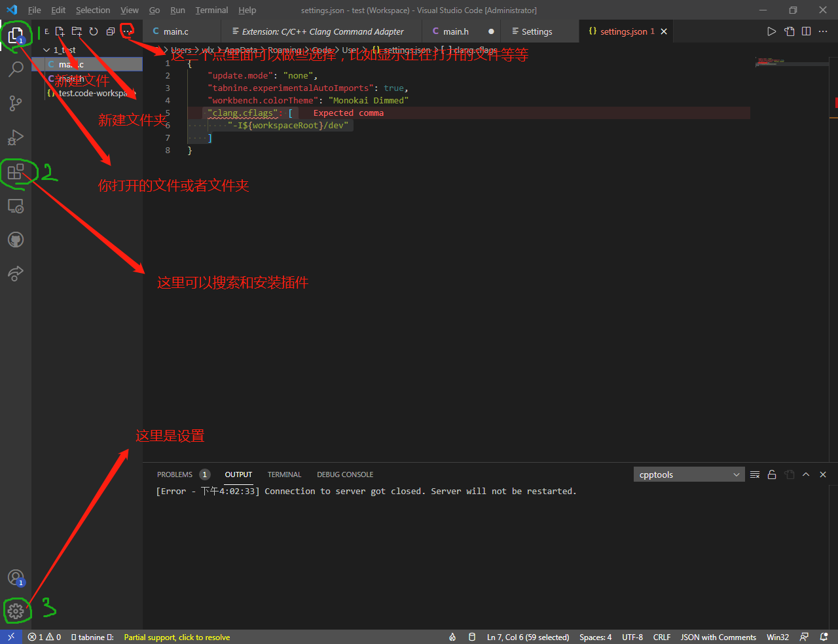Open the Search view
The height and width of the screenshot is (644, 838).
point(16,69)
